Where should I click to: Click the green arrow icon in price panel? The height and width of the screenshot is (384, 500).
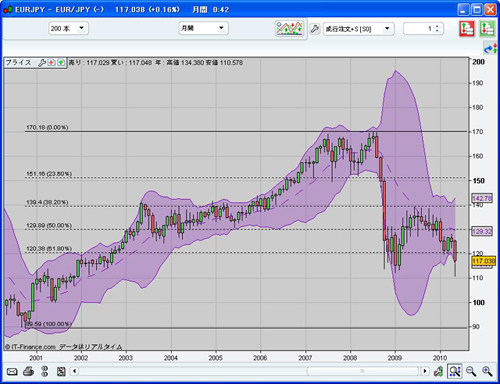click(x=61, y=63)
